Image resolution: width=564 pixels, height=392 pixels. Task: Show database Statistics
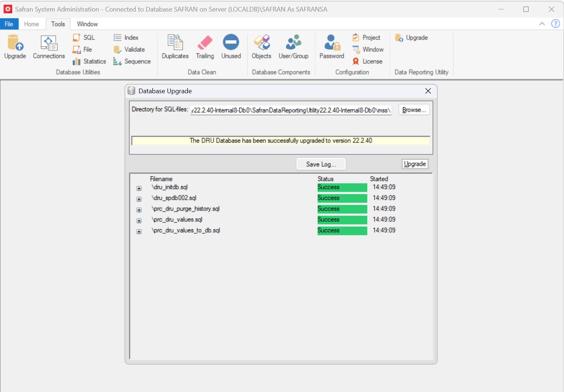(89, 61)
